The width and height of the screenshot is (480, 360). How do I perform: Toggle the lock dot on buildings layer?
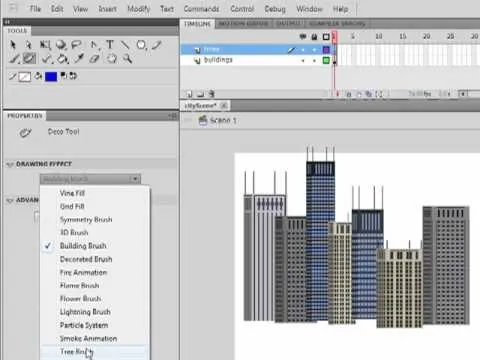(x=314, y=61)
